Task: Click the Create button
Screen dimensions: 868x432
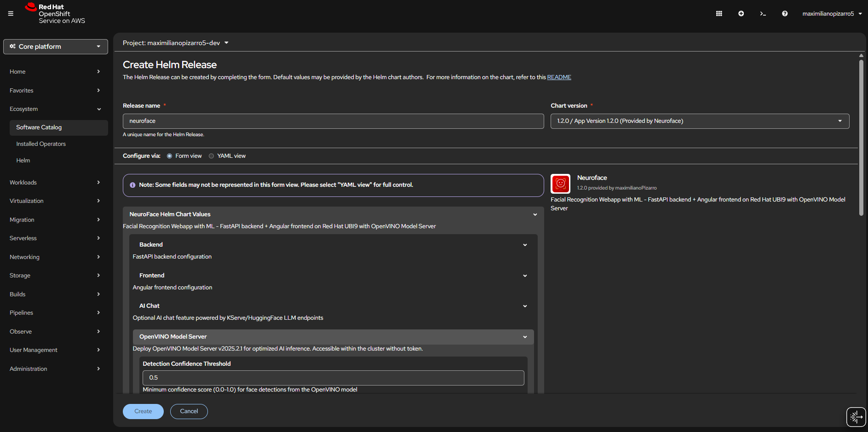Action: point(143,411)
